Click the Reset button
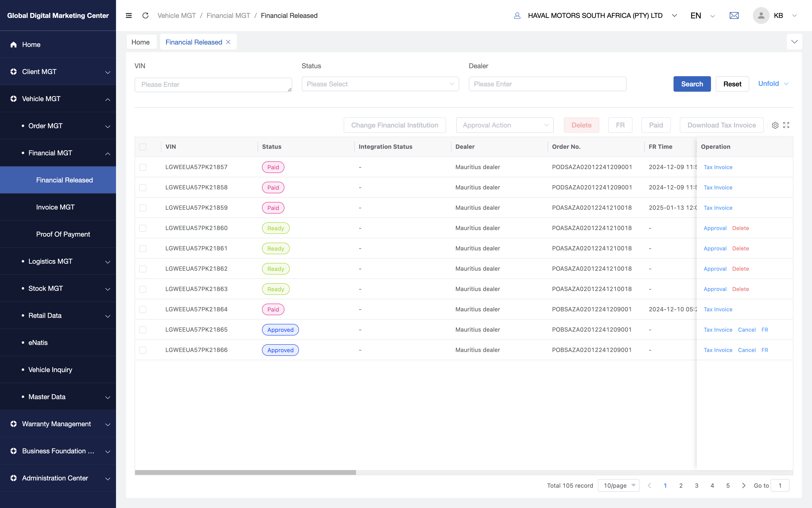 pos(732,84)
